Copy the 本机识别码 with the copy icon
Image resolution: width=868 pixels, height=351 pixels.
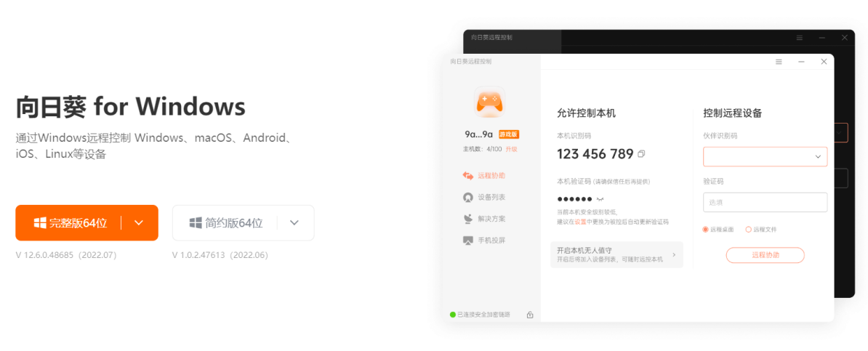(x=641, y=154)
